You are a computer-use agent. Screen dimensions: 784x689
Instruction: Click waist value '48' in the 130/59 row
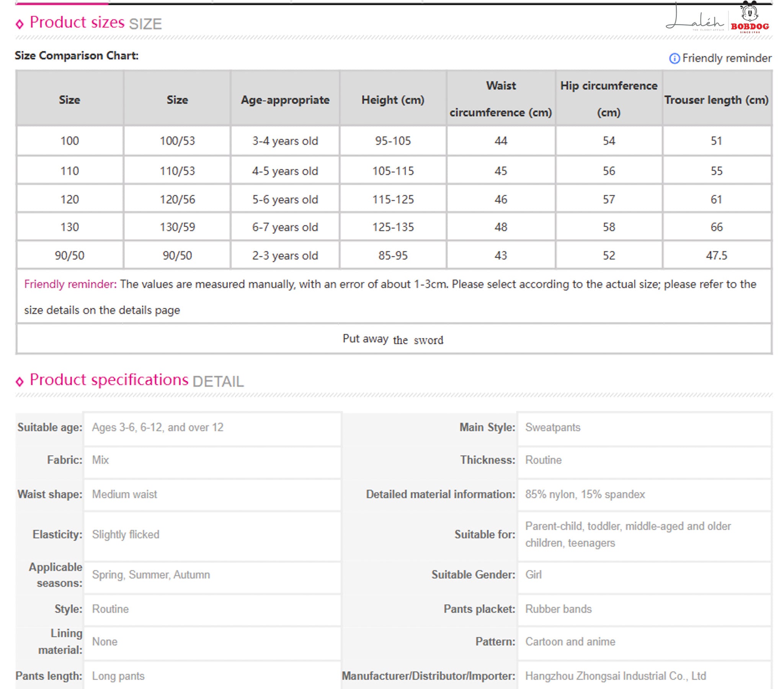[x=501, y=227]
